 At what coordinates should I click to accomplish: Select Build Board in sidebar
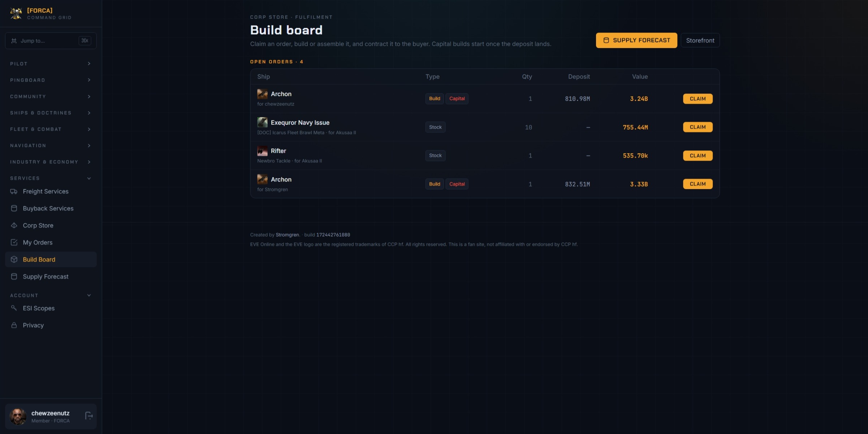click(x=51, y=259)
